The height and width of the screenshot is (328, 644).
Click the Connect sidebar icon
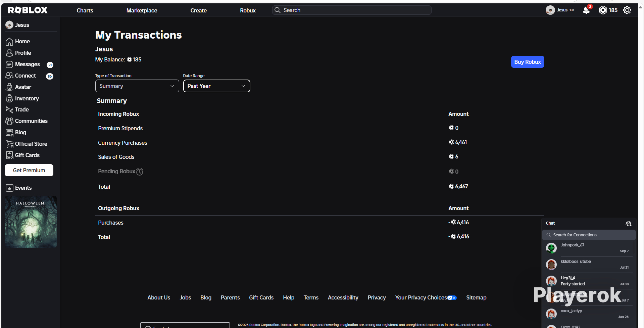pos(9,76)
